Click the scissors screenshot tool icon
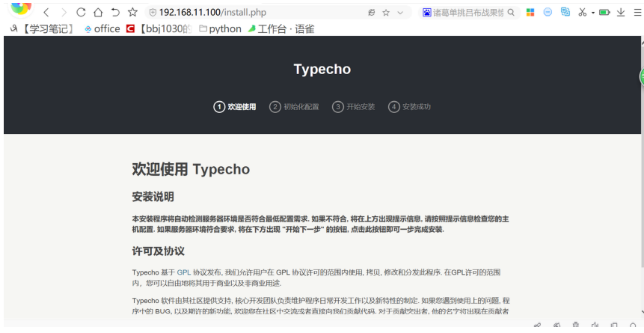 [582, 12]
